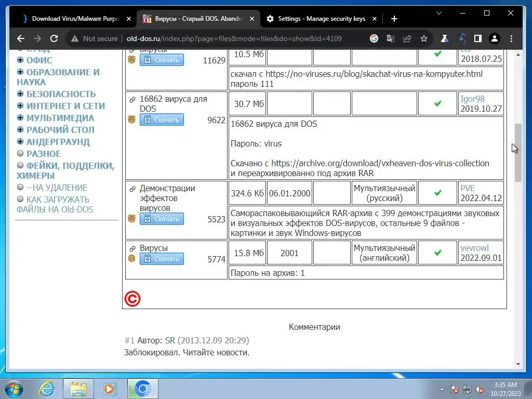
Task: Bookmark this page with the star
Action: tap(424, 38)
